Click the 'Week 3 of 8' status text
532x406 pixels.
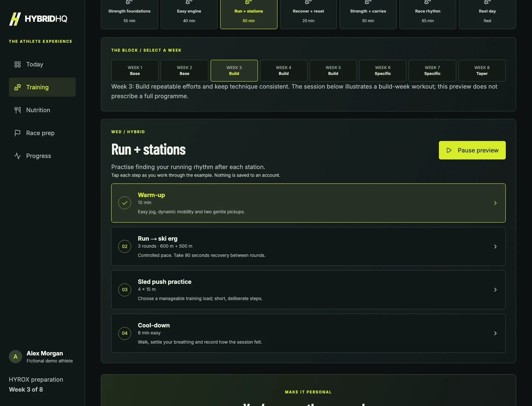click(26, 389)
